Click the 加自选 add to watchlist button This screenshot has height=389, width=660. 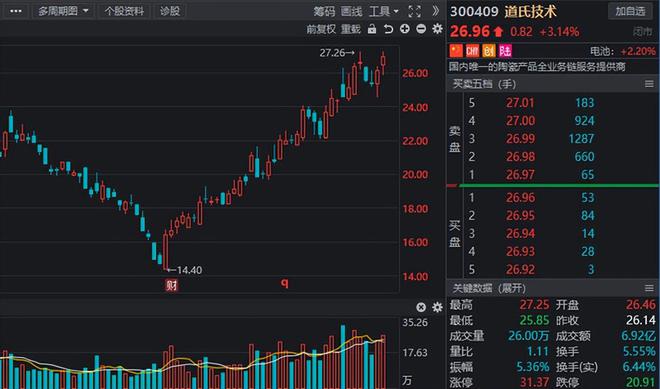[x=630, y=11]
